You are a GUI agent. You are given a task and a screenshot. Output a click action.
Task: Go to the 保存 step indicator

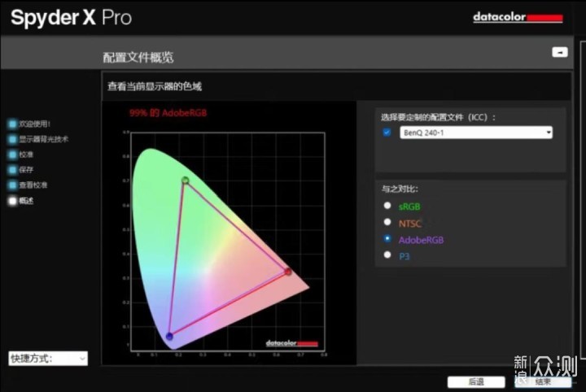(12, 170)
